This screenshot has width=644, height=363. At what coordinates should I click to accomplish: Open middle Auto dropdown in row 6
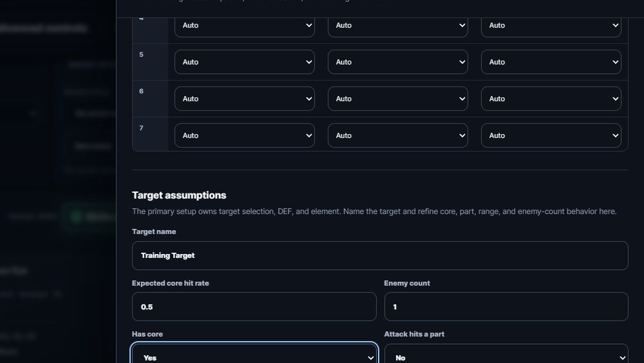[397, 99]
